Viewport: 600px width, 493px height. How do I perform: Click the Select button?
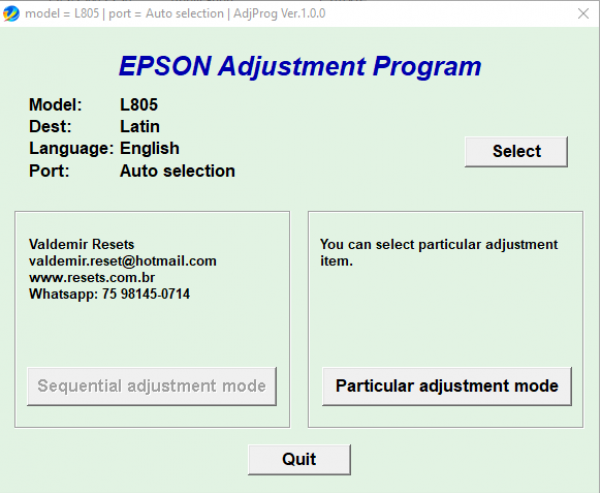516,151
